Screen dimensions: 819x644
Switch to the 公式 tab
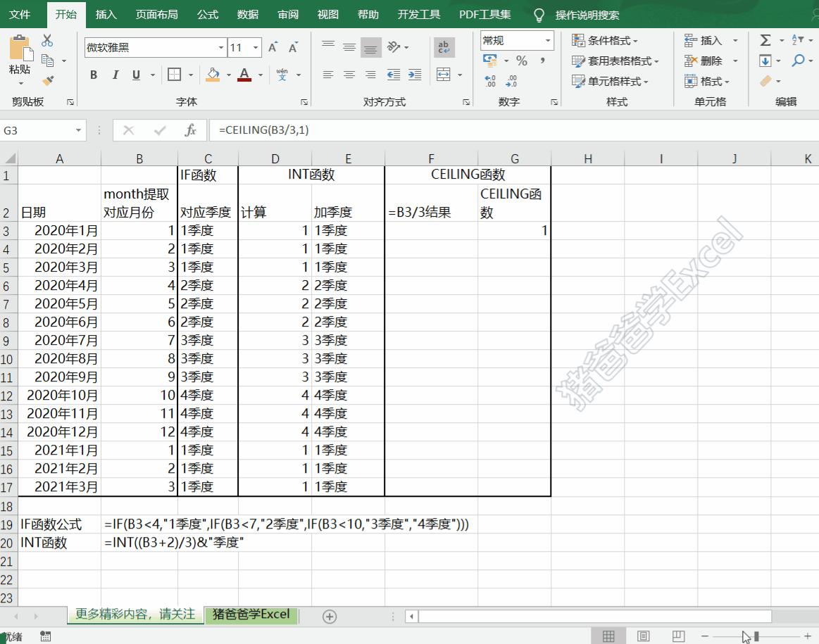coord(207,14)
